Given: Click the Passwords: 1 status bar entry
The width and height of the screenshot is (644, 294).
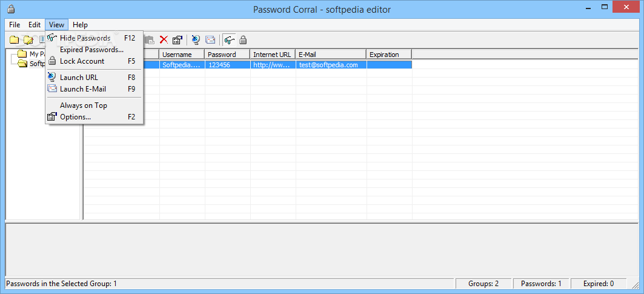Looking at the screenshot, I should (541, 283).
